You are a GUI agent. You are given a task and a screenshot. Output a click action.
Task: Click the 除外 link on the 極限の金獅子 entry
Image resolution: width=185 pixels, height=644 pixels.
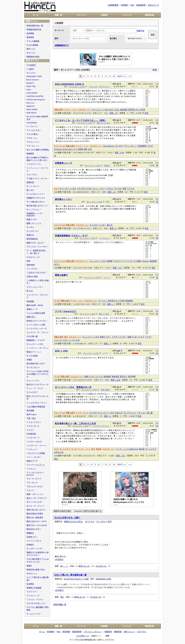coord(143,304)
